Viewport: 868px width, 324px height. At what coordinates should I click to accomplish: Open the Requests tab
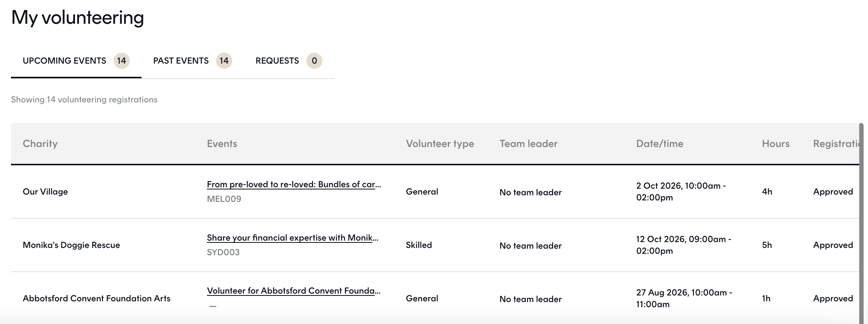[289, 61]
